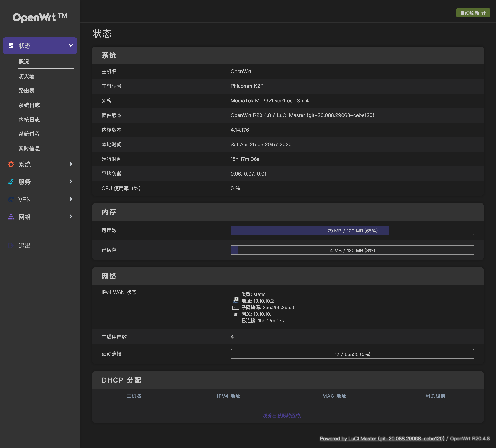Collapse the 状态 menu chevron
This screenshot has height=448, width=496.
[71, 45]
